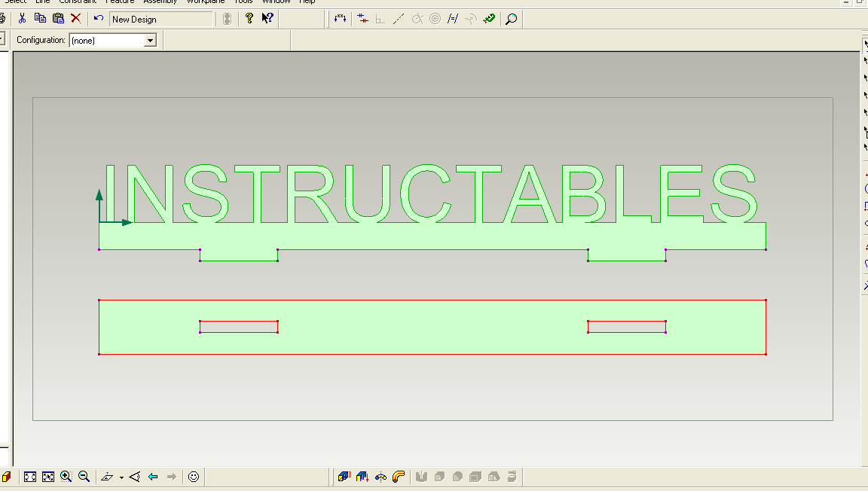Click the workplane view icon
Image resolution: width=868 pixels, height=491 pixels.
[x=108, y=477]
